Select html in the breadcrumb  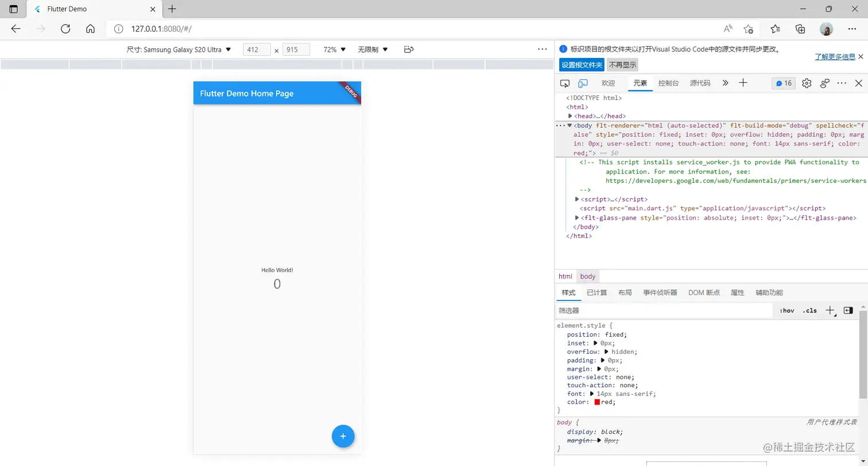click(565, 276)
